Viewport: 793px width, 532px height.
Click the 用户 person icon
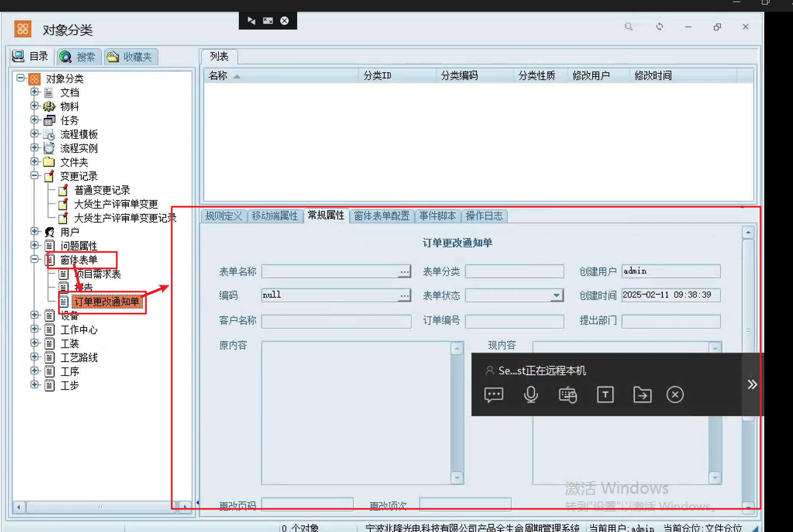(49, 232)
